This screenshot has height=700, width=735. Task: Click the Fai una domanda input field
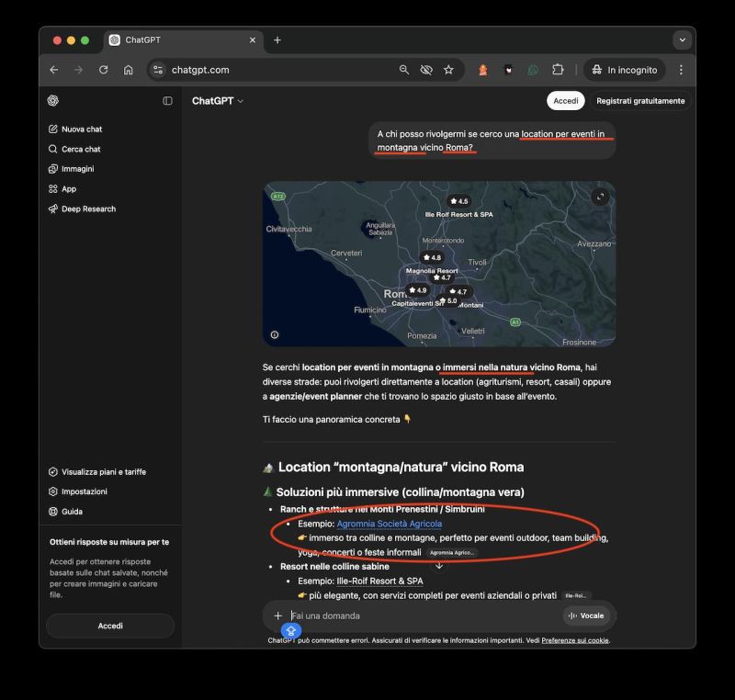[x=423, y=615]
